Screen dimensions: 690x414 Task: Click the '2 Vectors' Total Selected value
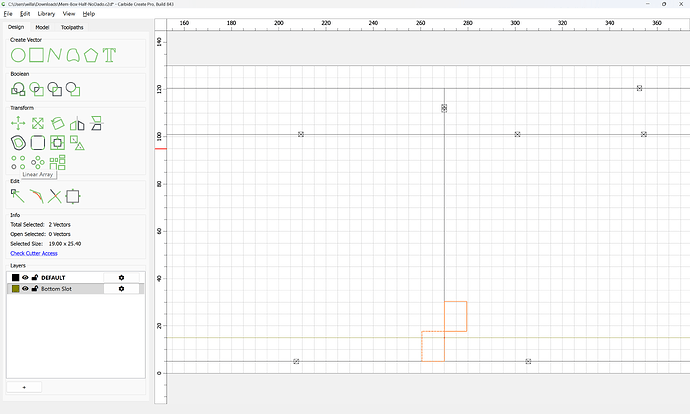click(59, 224)
